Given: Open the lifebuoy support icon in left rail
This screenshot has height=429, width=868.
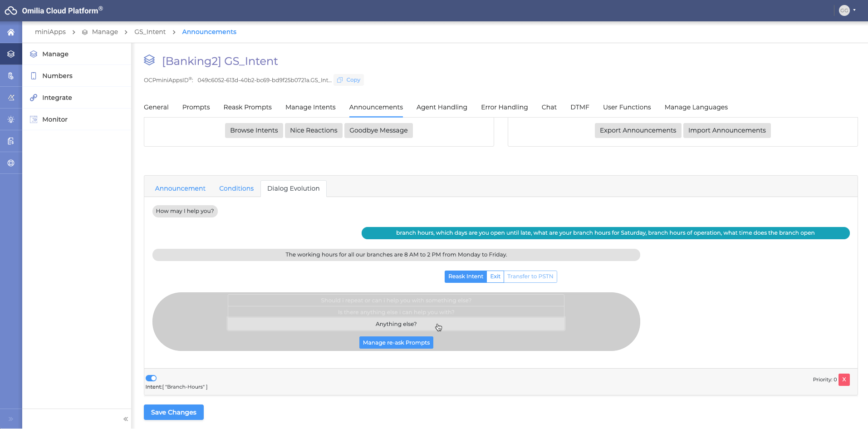Looking at the screenshot, I should (11, 163).
